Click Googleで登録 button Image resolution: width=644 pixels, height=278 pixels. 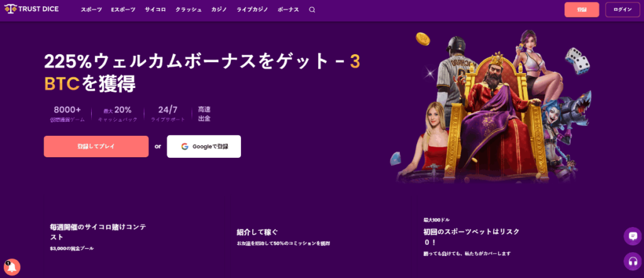[x=204, y=147]
